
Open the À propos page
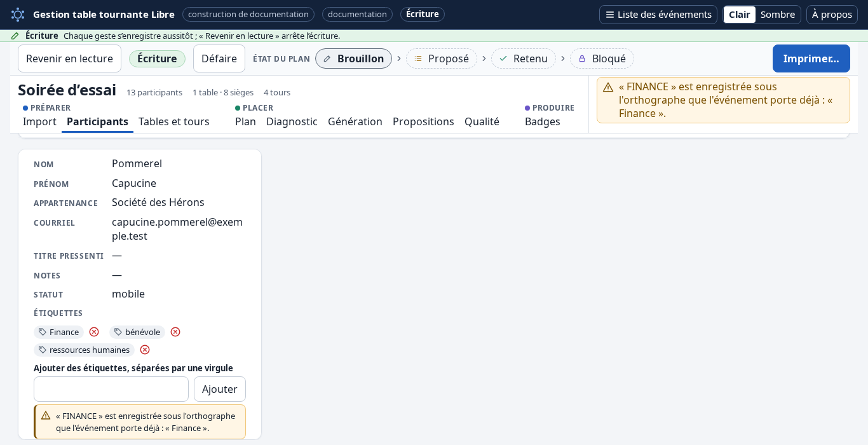[832, 15]
